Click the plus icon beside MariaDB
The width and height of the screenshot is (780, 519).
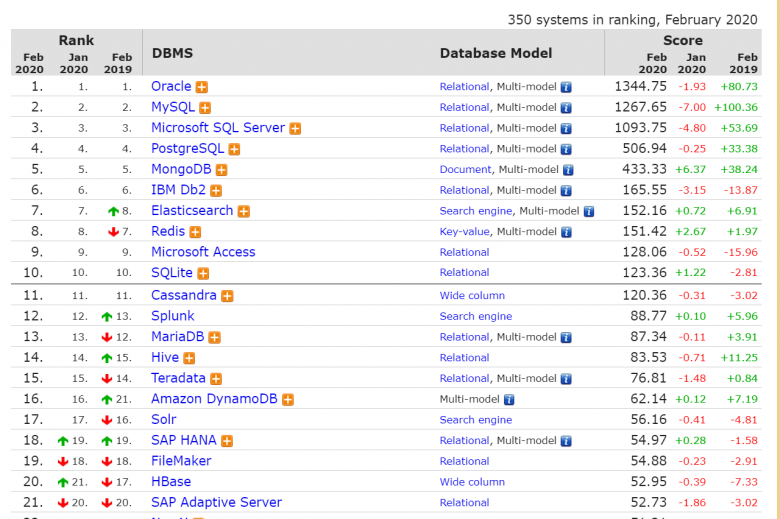[x=214, y=337]
